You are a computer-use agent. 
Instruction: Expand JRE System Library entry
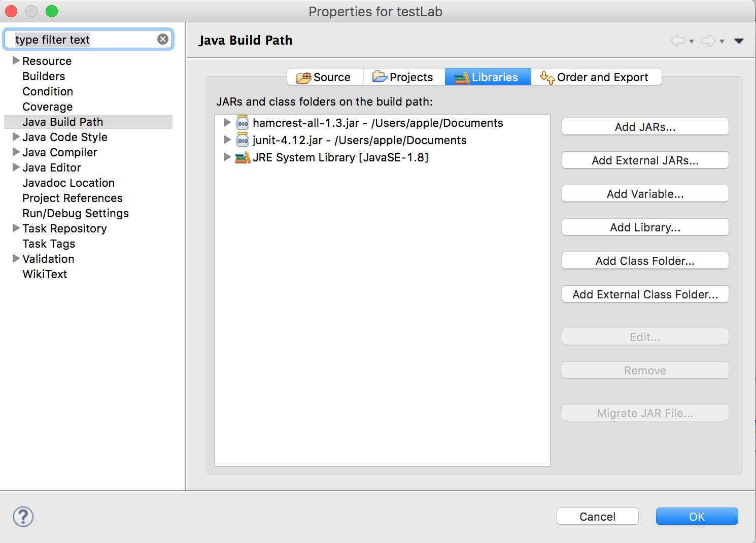tap(227, 157)
